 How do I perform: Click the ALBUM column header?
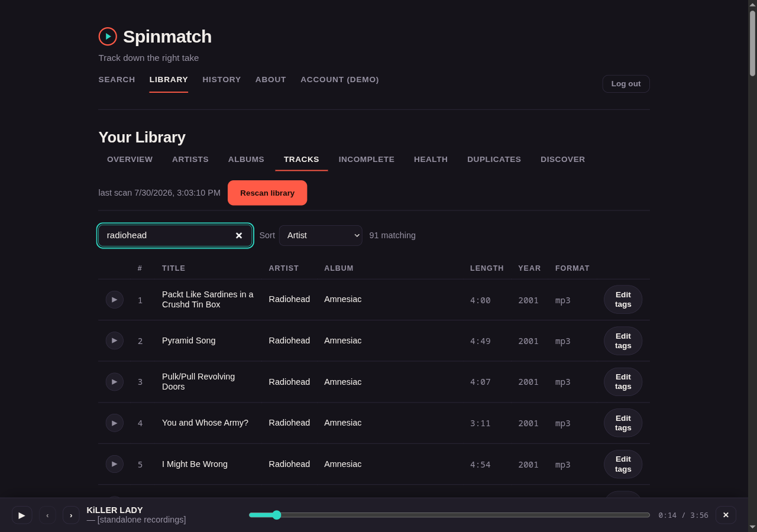tap(339, 268)
